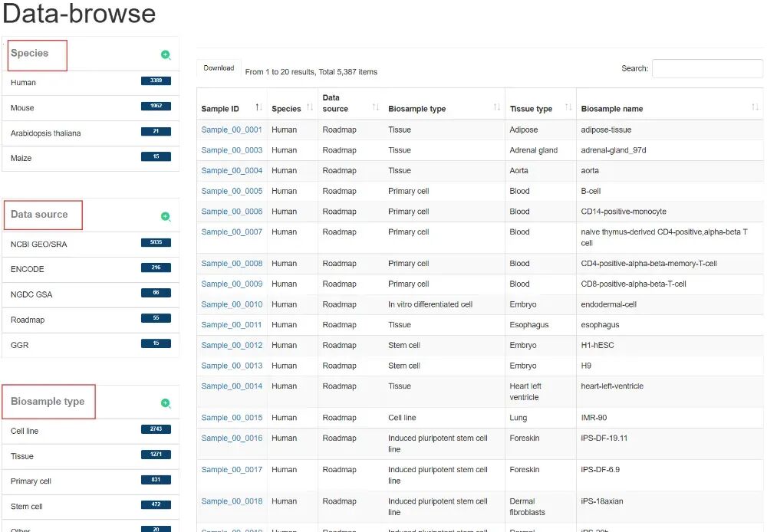Open Sample_00_0001 link
The width and height of the screenshot is (767, 532).
(232, 130)
